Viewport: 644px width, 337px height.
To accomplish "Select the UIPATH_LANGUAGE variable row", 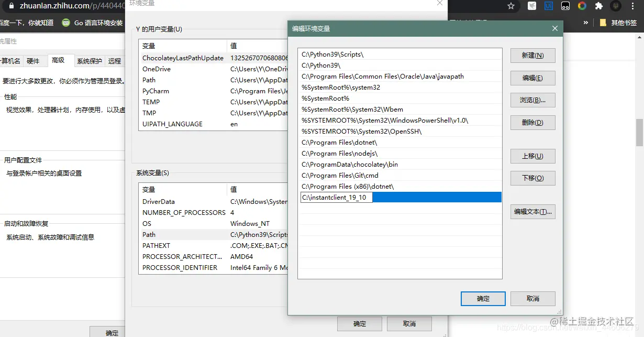I will click(x=214, y=124).
